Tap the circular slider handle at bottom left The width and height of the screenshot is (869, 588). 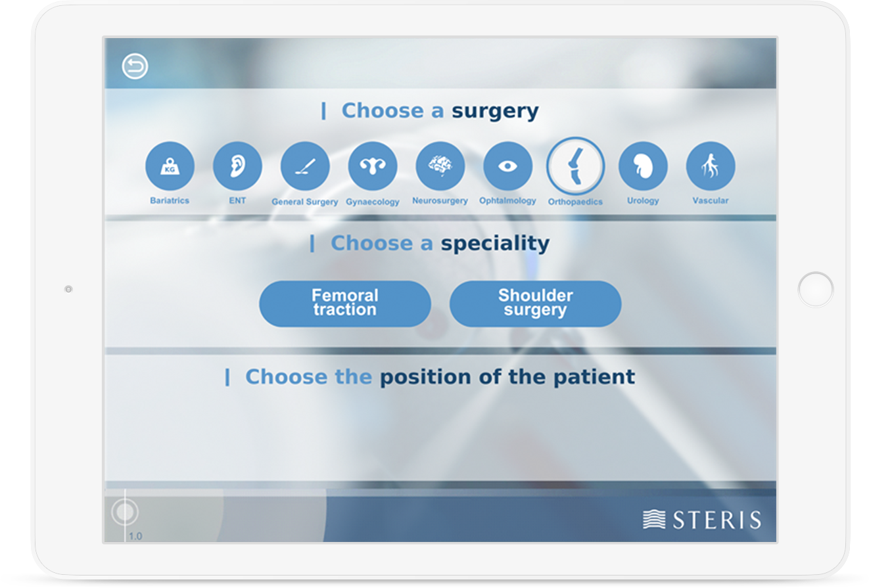125,512
